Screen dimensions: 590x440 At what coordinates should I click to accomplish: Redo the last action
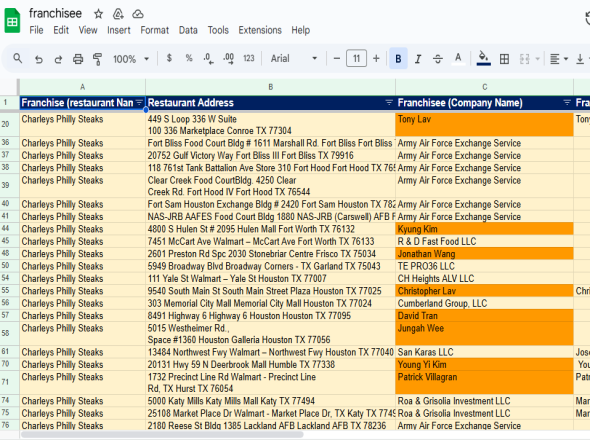point(58,59)
